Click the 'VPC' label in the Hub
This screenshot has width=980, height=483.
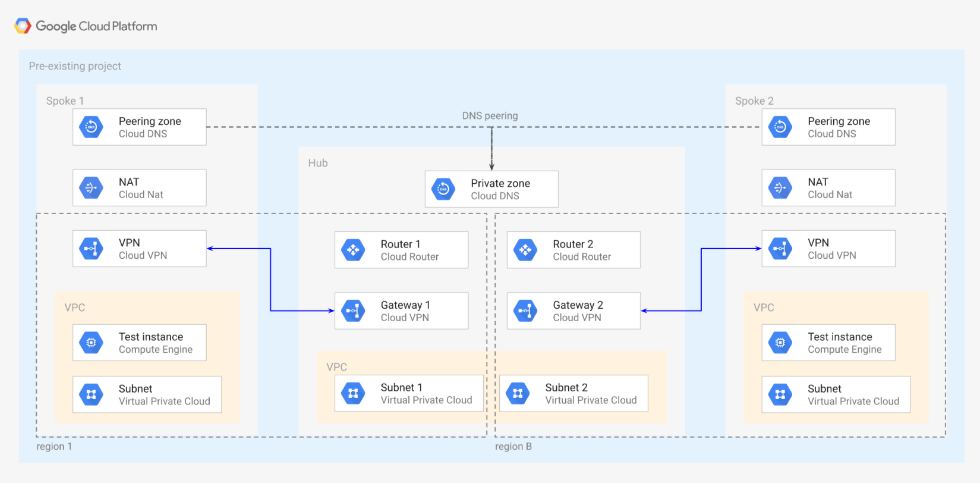336,367
